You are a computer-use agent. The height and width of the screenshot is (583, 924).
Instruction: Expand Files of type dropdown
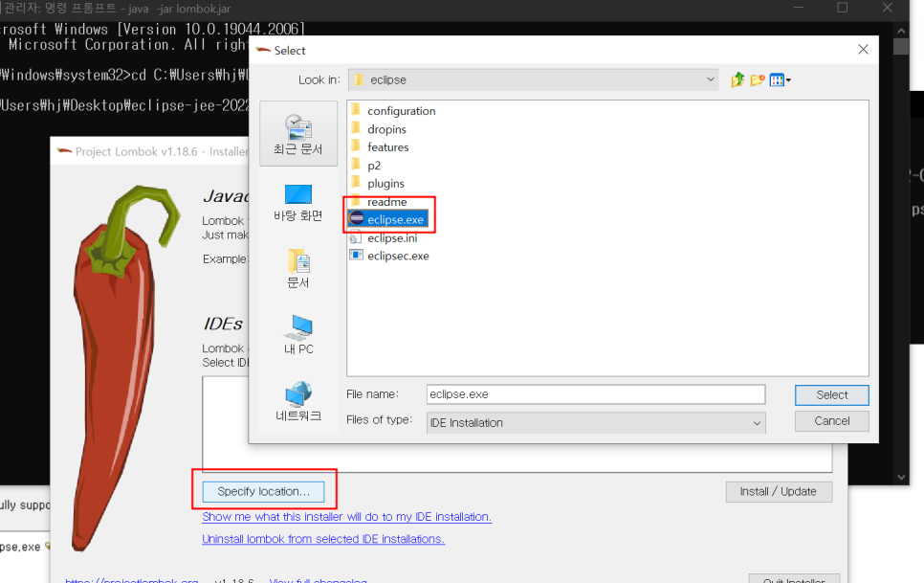pyautogui.click(x=757, y=423)
